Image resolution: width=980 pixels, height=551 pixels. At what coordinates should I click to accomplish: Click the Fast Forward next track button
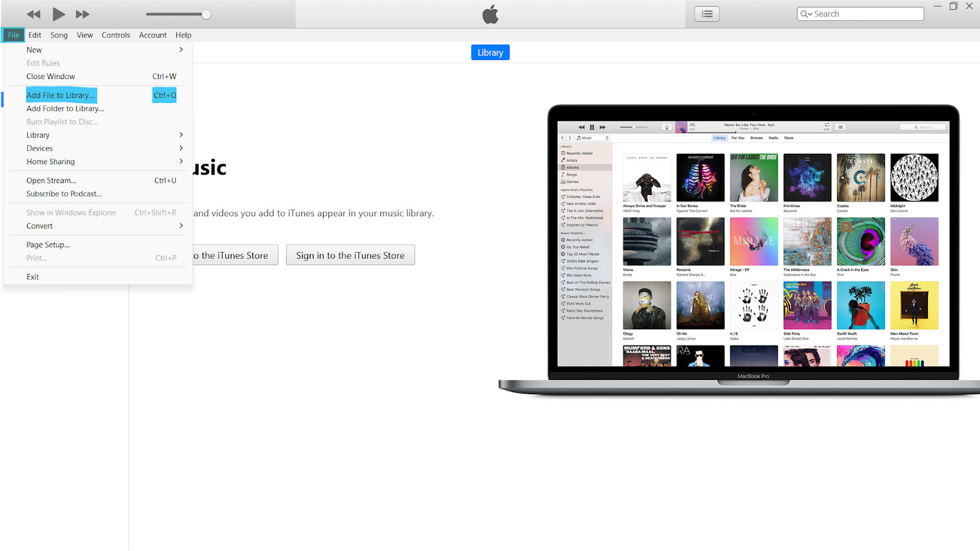(x=83, y=14)
